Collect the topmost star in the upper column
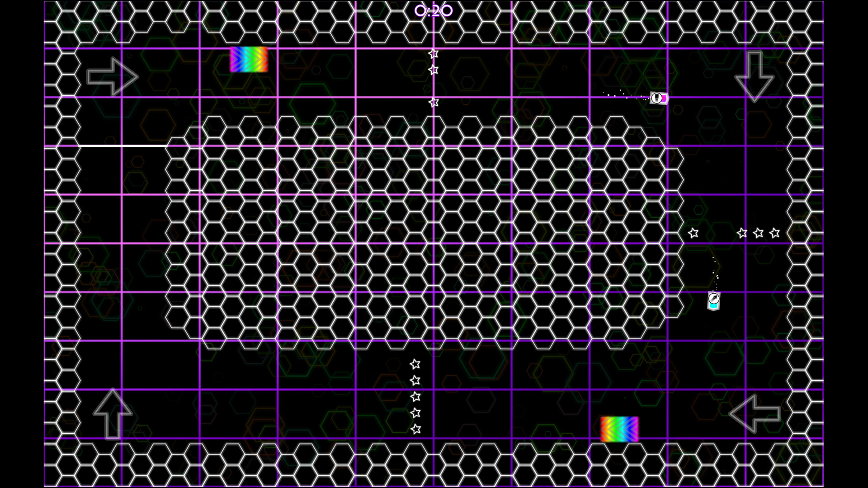 tap(434, 54)
